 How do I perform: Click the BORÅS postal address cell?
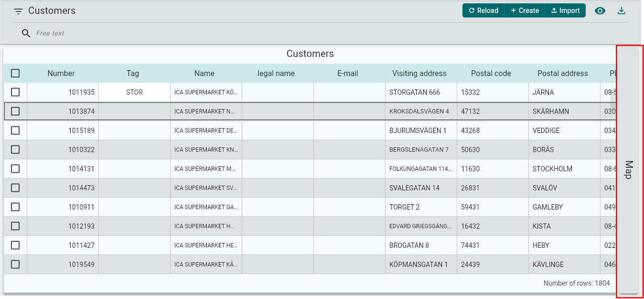[564, 149]
